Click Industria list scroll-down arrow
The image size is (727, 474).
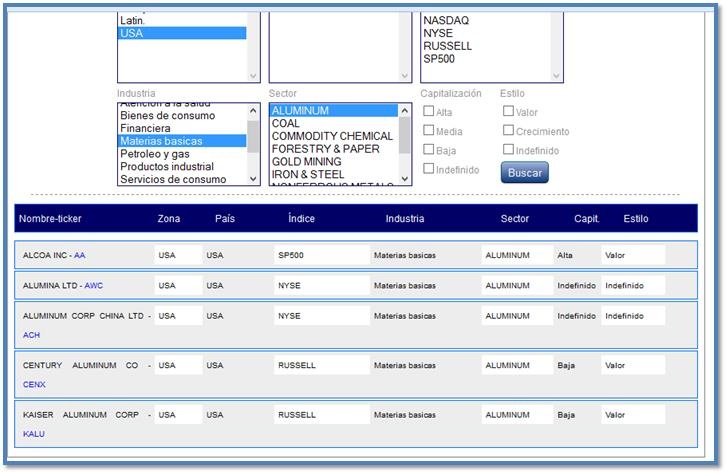(x=253, y=179)
